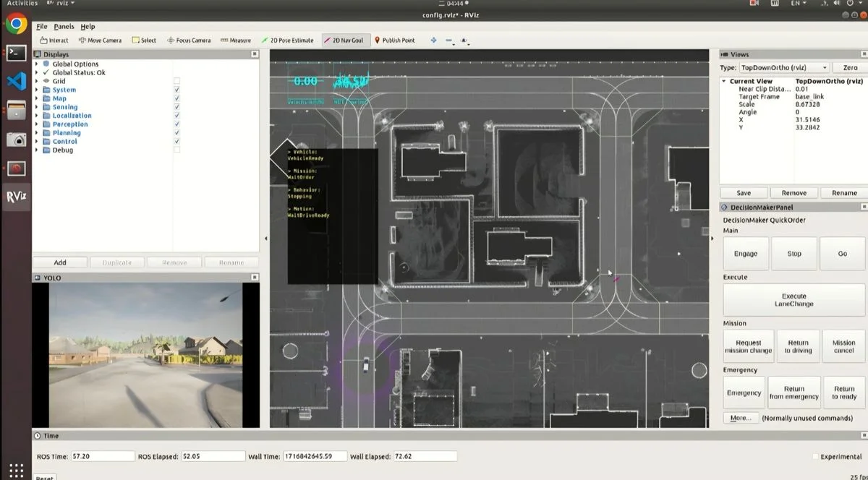Collapse the Current View tree
Image resolution: width=868 pixels, height=480 pixels.
[x=724, y=81]
